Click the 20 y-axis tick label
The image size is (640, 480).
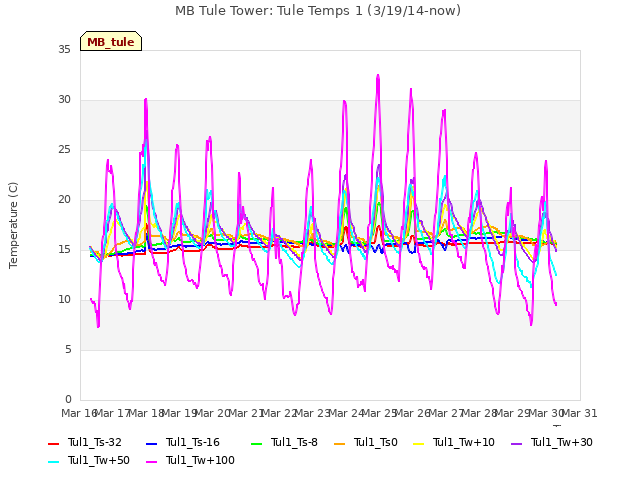click(64, 200)
